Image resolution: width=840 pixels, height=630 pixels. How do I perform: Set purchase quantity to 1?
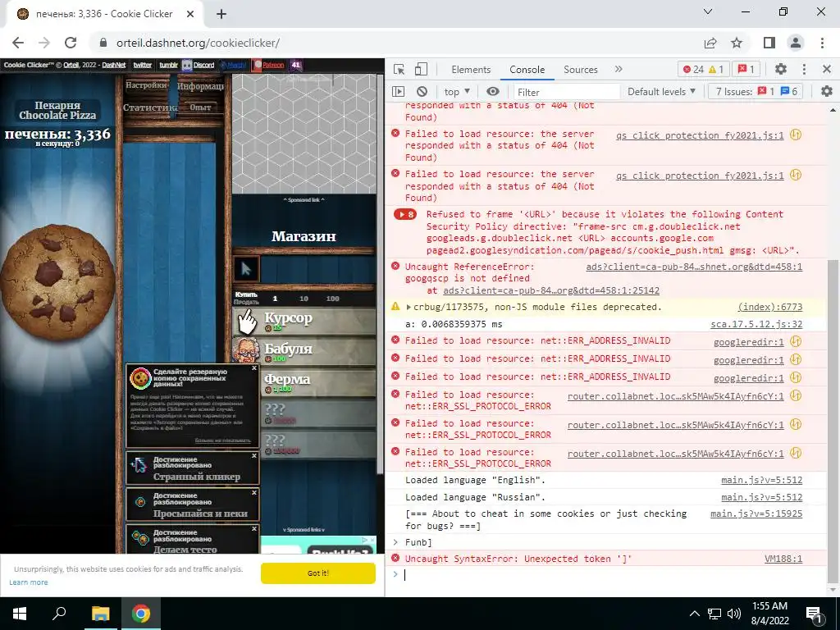(275, 299)
